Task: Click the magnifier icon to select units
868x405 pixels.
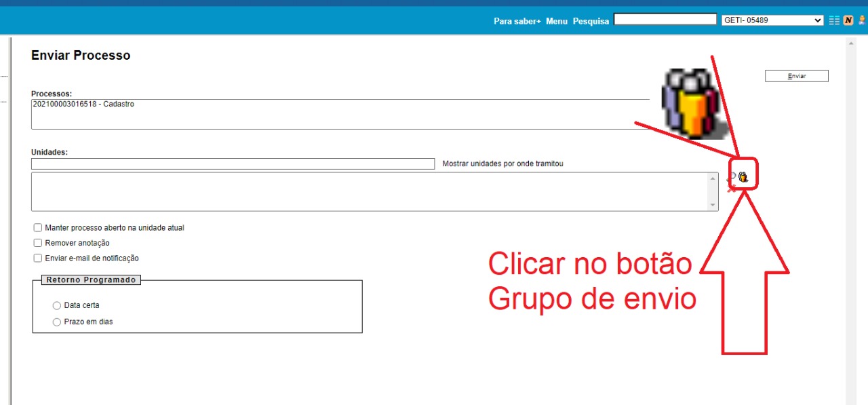Action: tap(732, 176)
